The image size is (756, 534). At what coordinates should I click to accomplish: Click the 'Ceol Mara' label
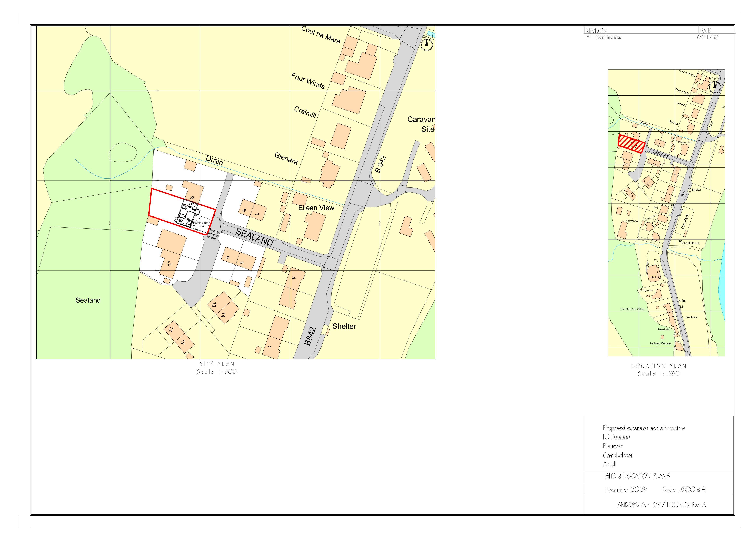(691, 317)
